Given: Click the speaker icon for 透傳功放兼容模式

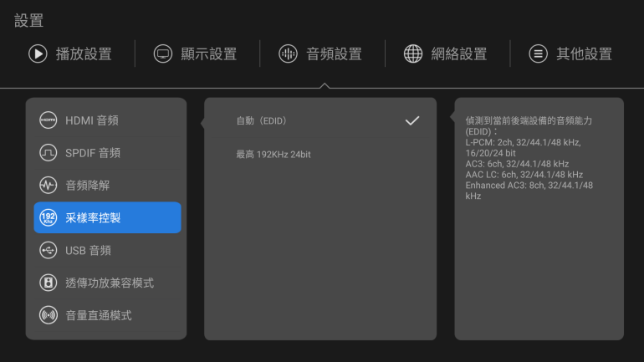Looking at the screenshot, I should click(48, 283).
